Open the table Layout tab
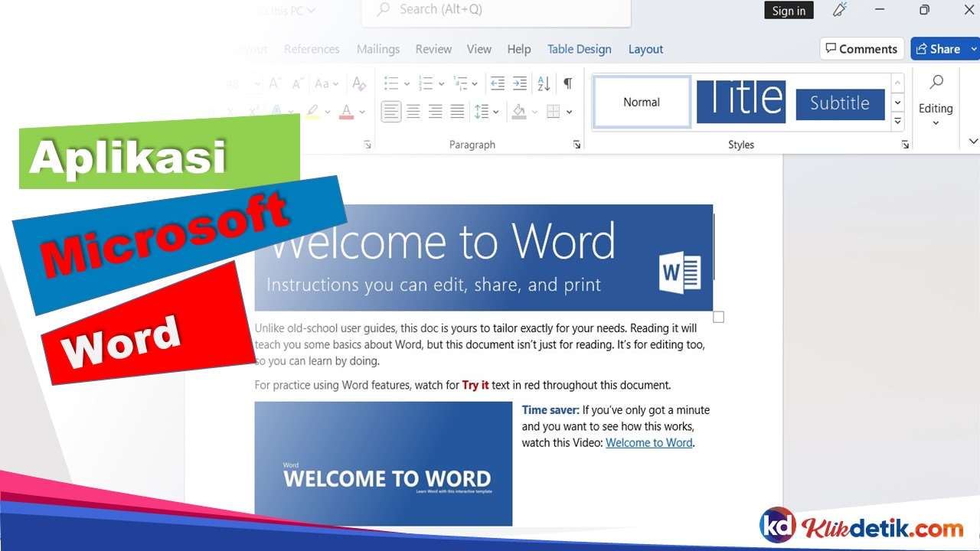Screen dimensions: 980x551 pyautogui.click(x=645, y=49)
